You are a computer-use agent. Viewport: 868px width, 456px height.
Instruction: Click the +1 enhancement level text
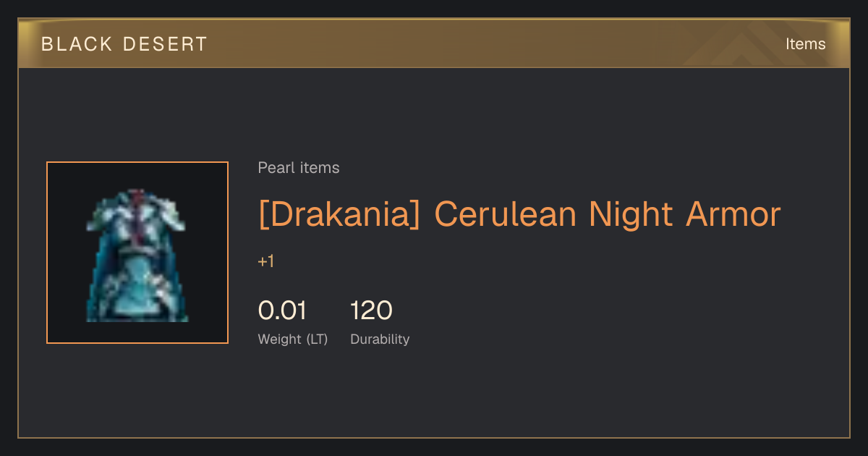(x=266, y=261)
